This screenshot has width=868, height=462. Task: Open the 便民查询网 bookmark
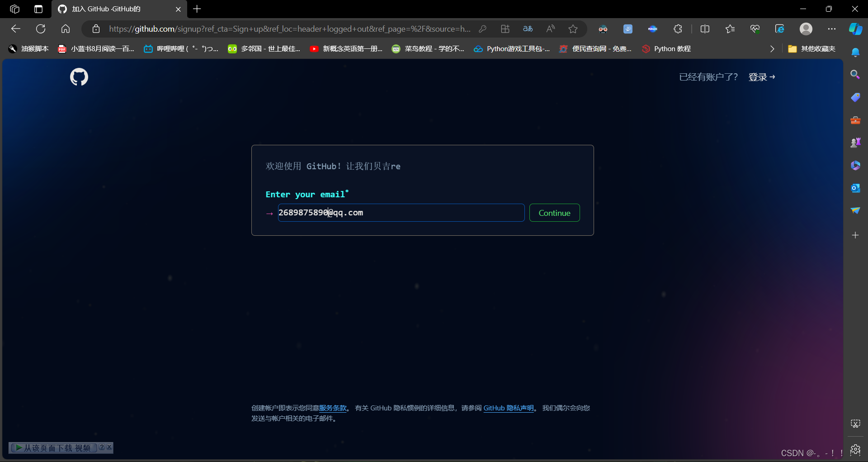point(595,49)
